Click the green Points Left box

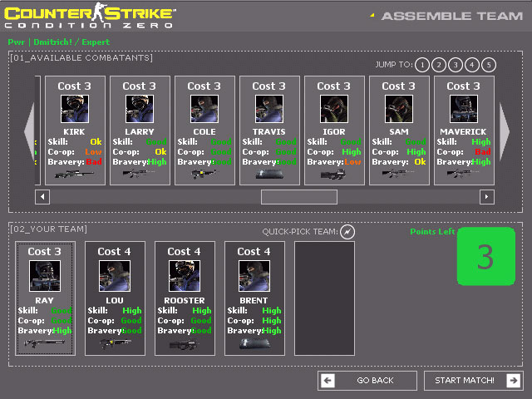(x=485, y=256)
